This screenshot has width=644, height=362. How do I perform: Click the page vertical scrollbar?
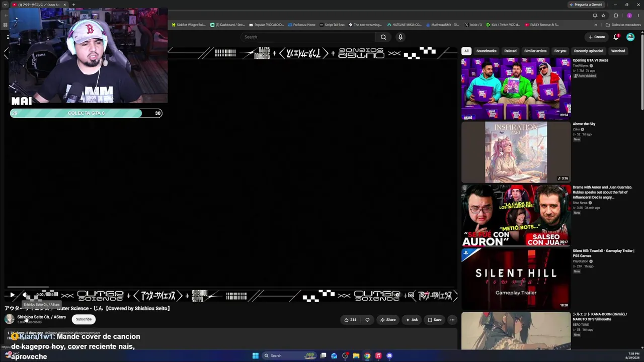click(x=642, y=70)
